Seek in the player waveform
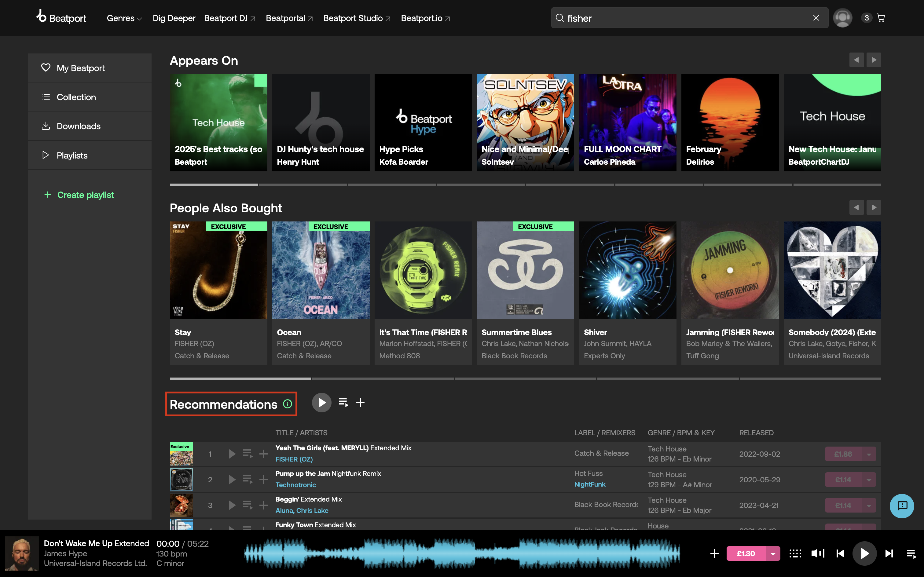 [462, 553]
